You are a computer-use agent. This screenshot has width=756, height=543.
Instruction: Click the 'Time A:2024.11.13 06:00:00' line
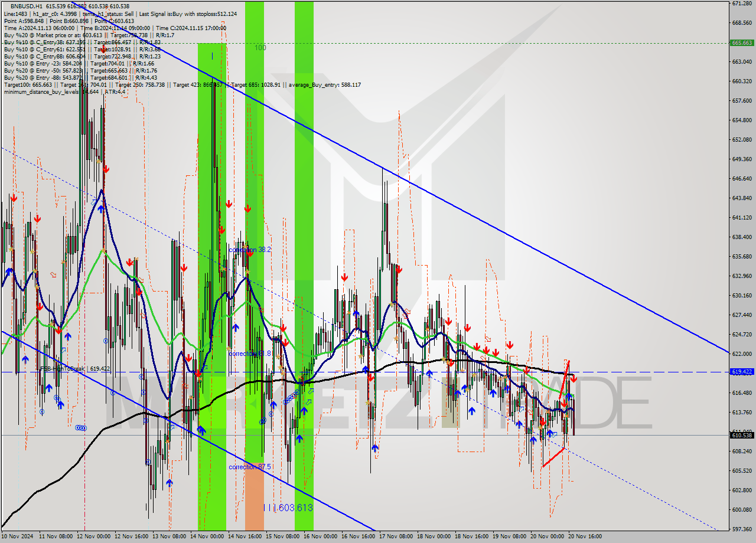click(115, 28)
